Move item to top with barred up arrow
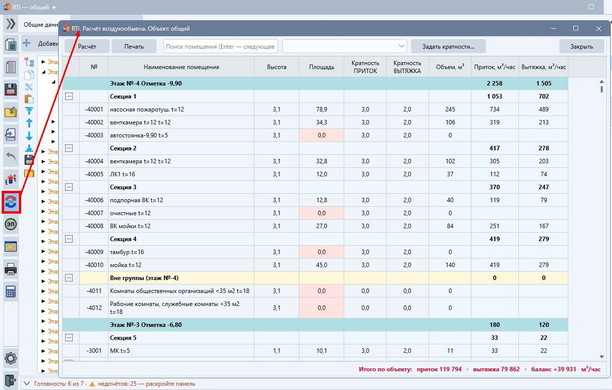The width and height of the screenshot is (612, 390). coord(29,111)
